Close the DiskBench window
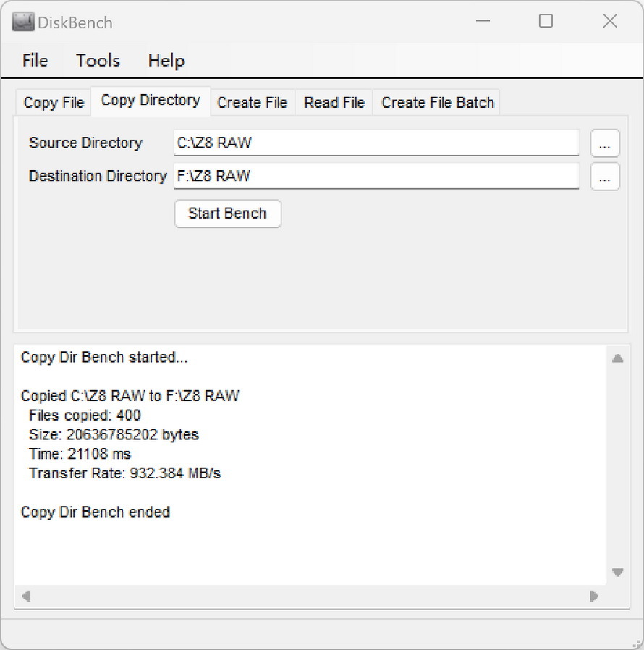Screen dimensions: 644x650 coord(610,21)
